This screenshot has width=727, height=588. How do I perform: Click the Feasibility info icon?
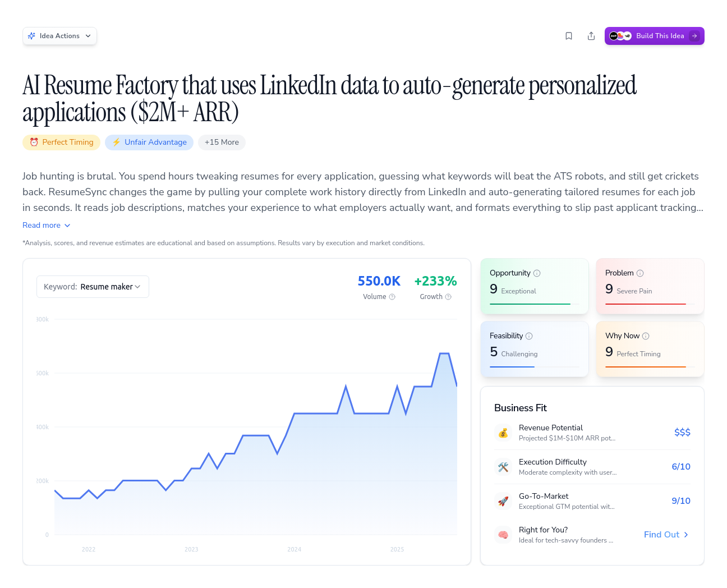tap(529, 336)
